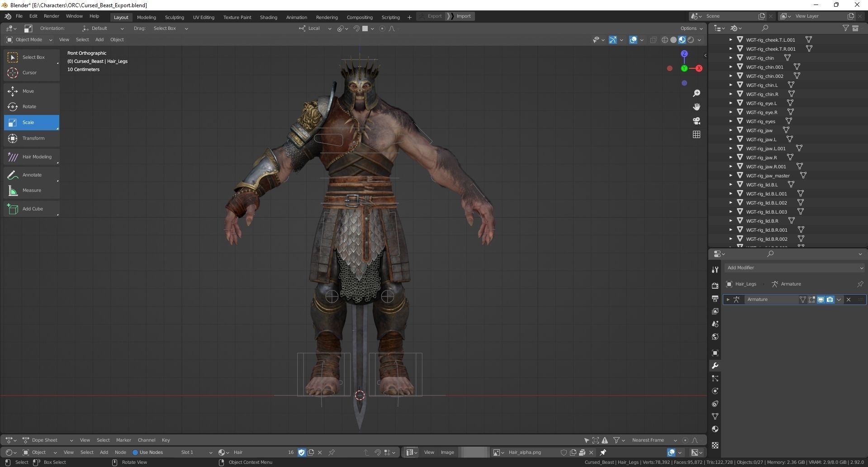Remove the Armature modifier
868x467 pixels.
point(849,300)
